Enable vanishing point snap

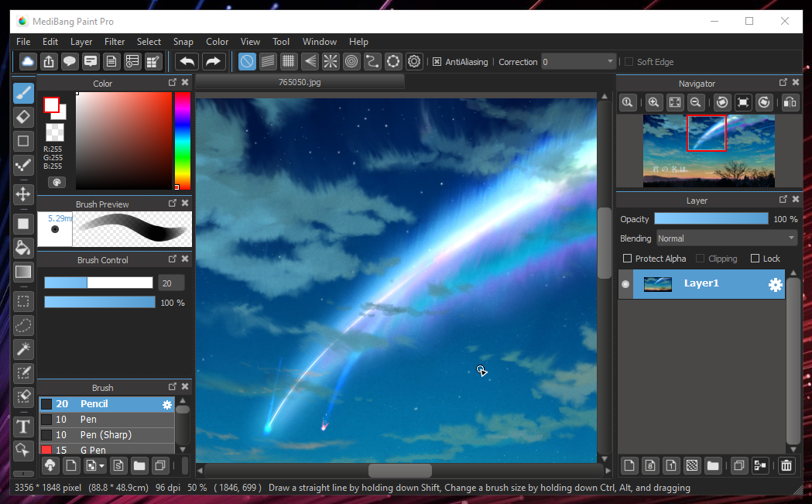point(310,62)
